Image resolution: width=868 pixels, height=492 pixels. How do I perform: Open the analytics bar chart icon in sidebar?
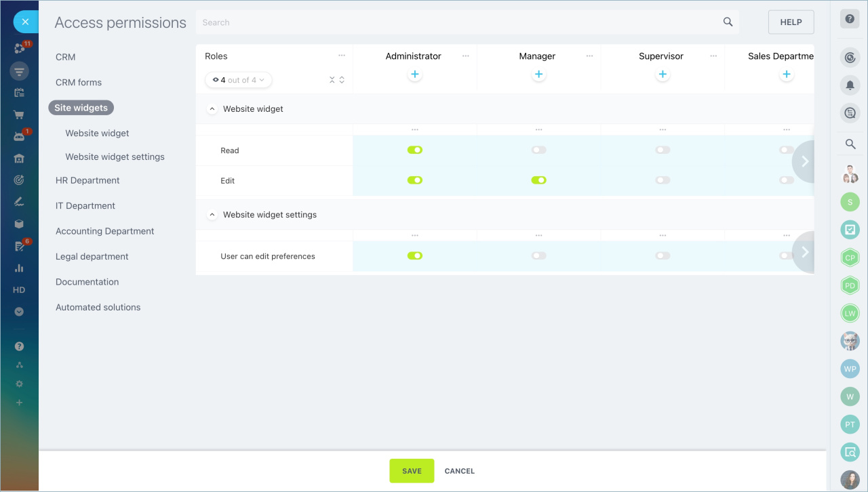(19, 268)
